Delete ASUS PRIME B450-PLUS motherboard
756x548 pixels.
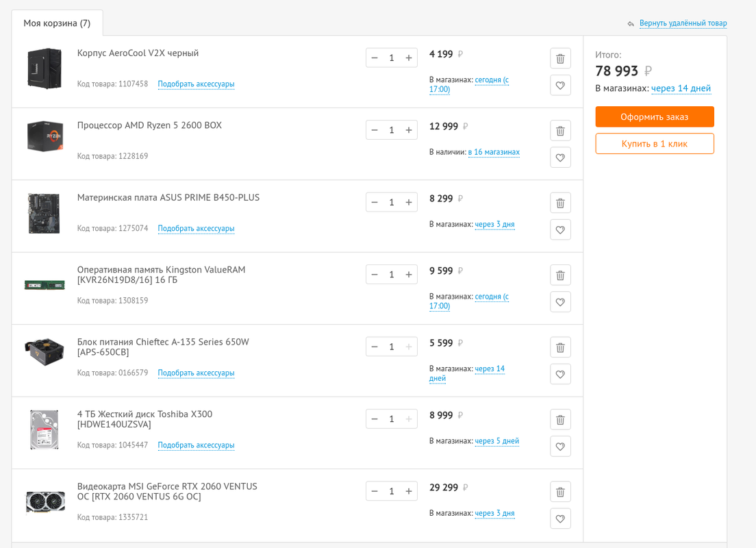coord(560,203)
